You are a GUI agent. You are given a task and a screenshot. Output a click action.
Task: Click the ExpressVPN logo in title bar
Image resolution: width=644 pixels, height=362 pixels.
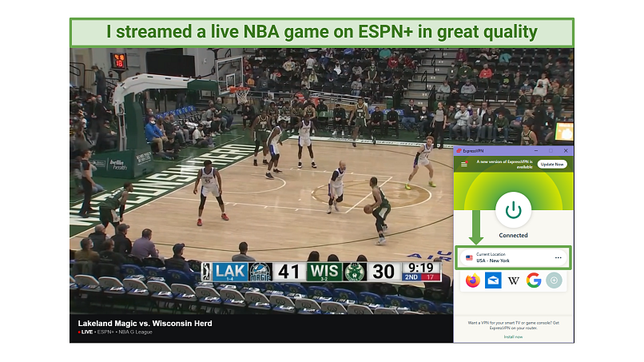pyautogui.click(x=459, y=151)
